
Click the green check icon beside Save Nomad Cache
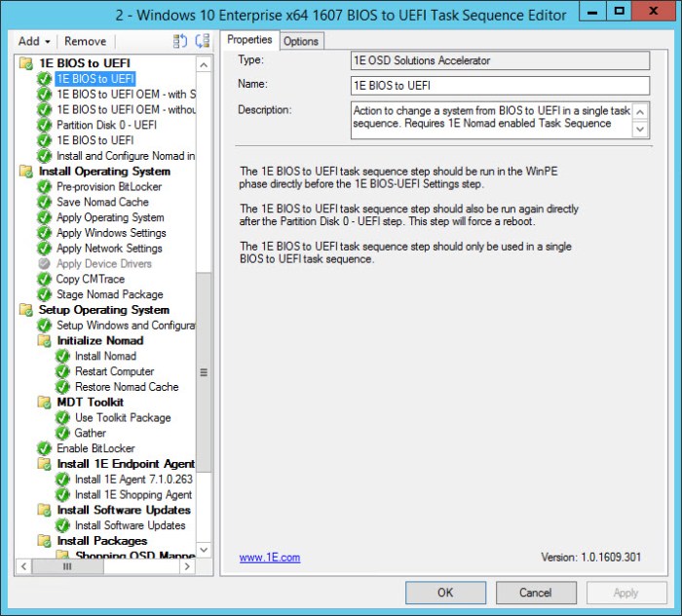(45, 203)
